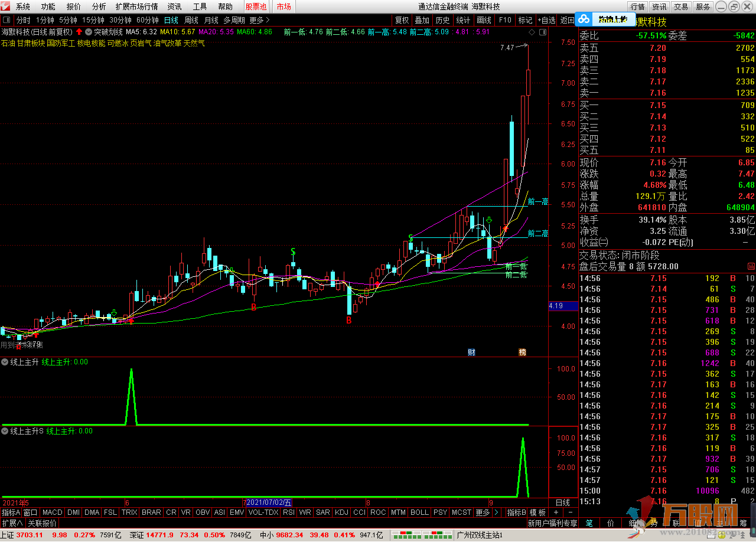Viewport: 756px width, 542px height.
Task: Collapse the 线上主升S indicator panel
Action: click(5, 431)
